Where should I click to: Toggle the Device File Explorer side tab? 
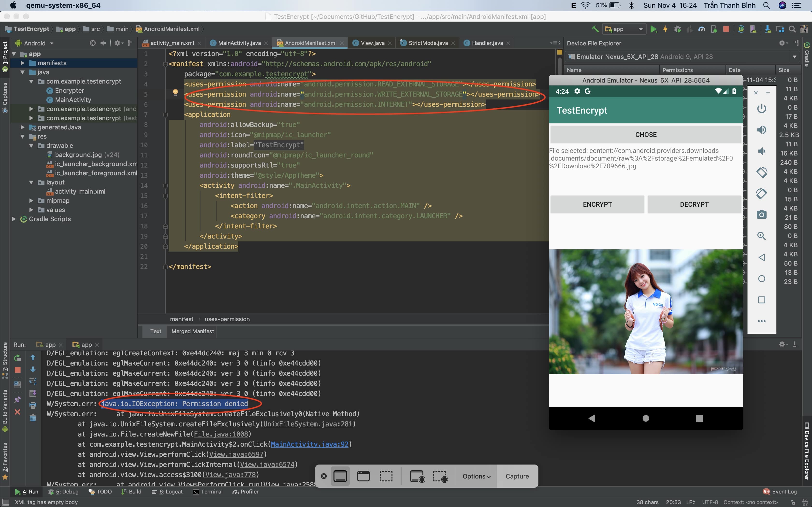[807, 451]
